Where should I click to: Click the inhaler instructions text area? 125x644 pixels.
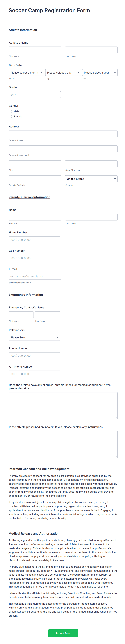click(x=63, y=444)
